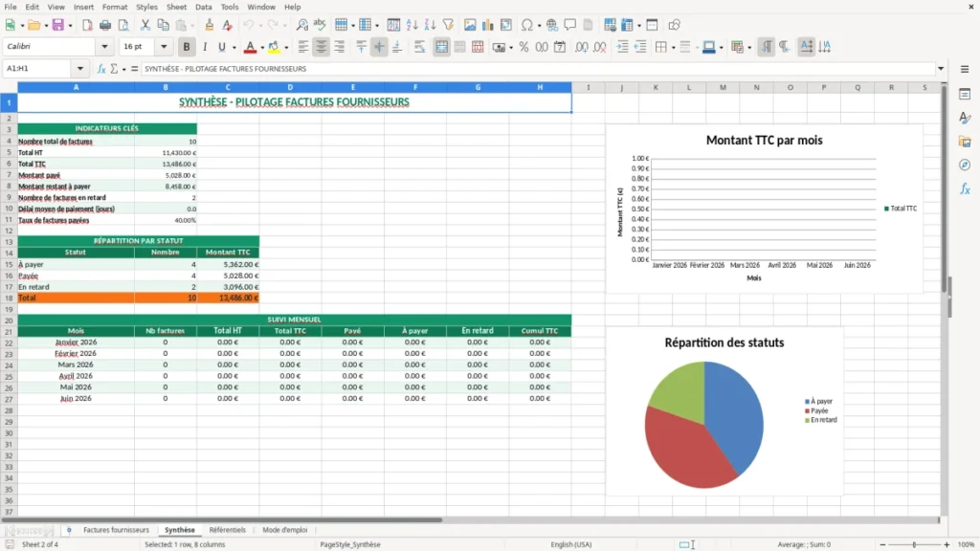
Task: Click the status bar zoom out minus
Action: coord(882,544)
